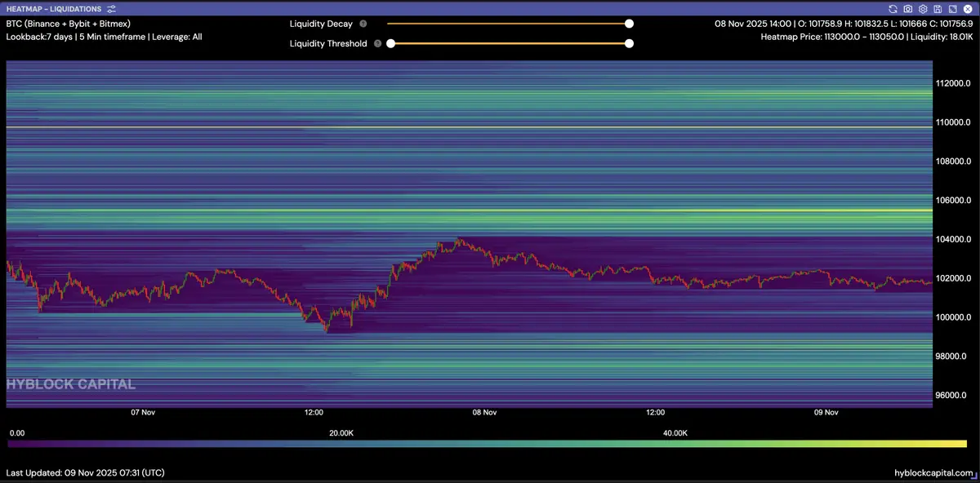Take a snapshot with the camera icon
980x483 pixels.
[x=907, y=9]
